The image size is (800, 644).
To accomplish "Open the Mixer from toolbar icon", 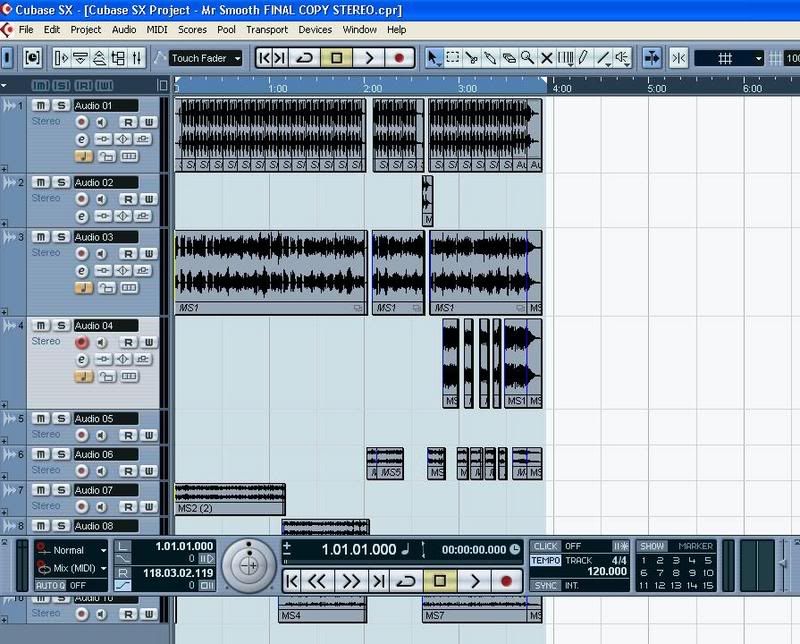I will click(x=136, y=58).
